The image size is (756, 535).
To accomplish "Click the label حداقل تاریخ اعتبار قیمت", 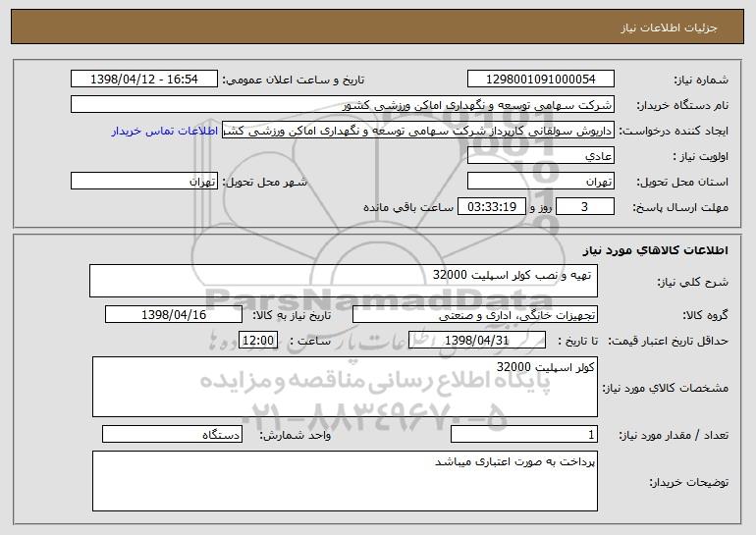I will click(x=669, y=342).
